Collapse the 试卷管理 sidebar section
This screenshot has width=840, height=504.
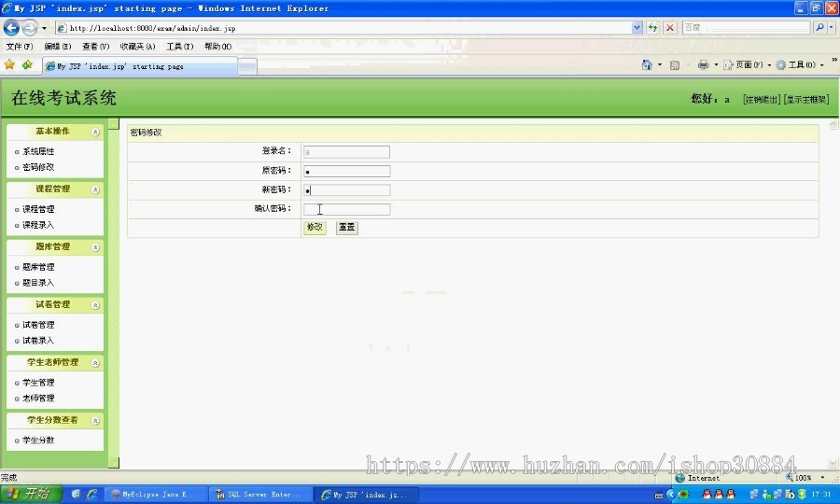click(x=95, y=305)
